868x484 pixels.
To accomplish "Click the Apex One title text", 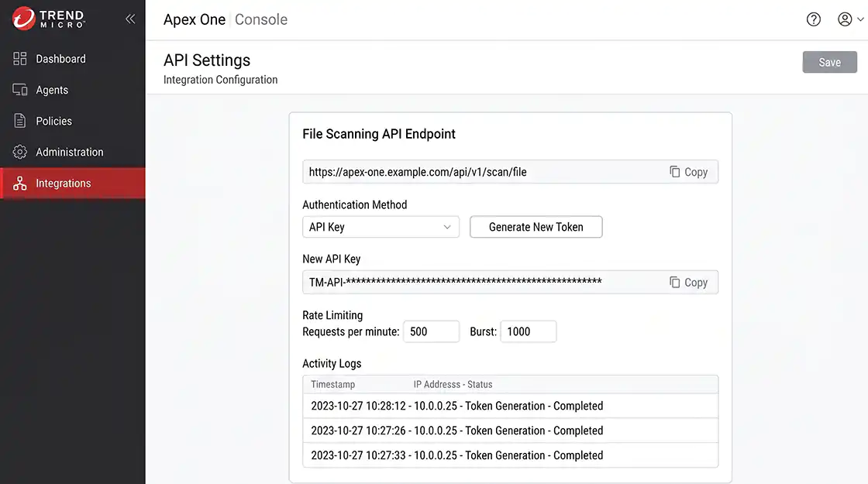I will pos(195,19).
